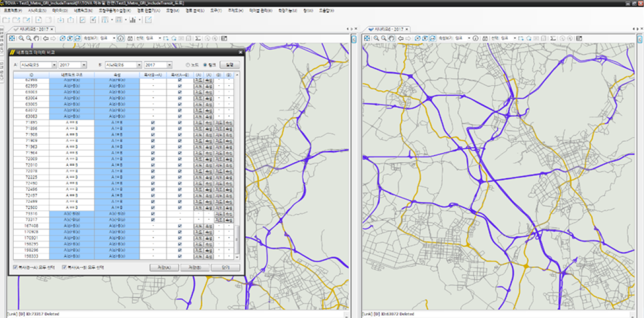Viewport: 644px width, 318px height.
Task: Open the year dropdown for scenario B
Action: coord(170,65)
